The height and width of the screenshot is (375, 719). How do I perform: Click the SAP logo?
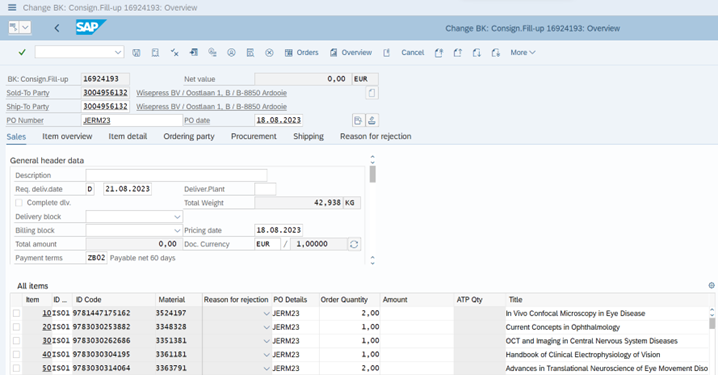[x=90, y=27]
